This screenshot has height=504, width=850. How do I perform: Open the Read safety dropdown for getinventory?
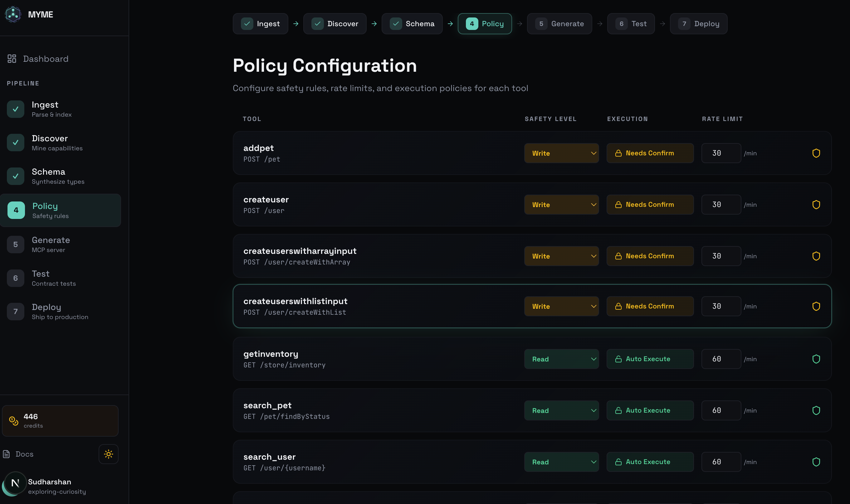561,359
